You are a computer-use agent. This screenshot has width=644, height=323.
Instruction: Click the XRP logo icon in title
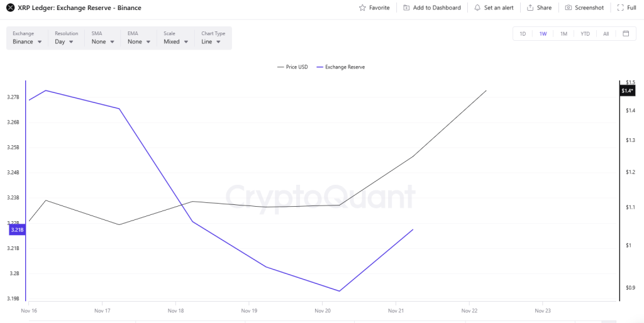(x=10, y=8)
